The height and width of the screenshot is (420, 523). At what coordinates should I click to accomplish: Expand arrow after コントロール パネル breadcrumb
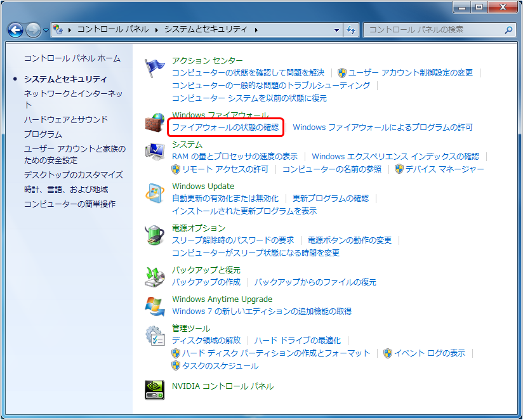[156, 30]
